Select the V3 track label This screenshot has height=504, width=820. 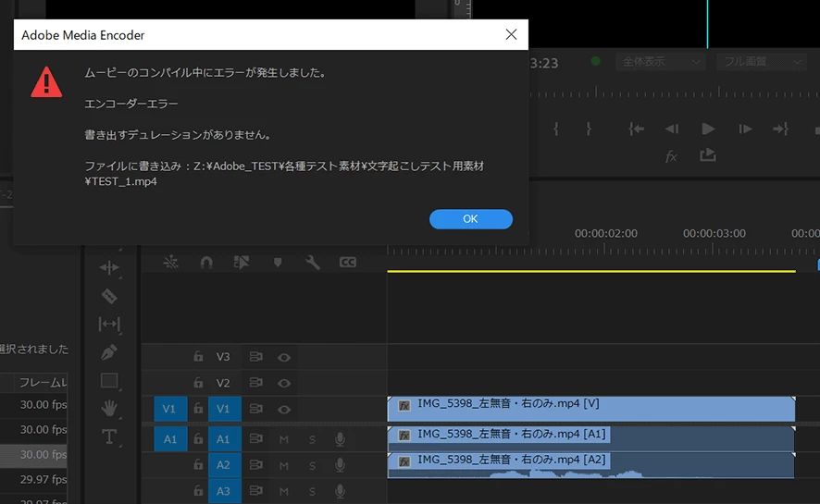click(x=223, y=357)
